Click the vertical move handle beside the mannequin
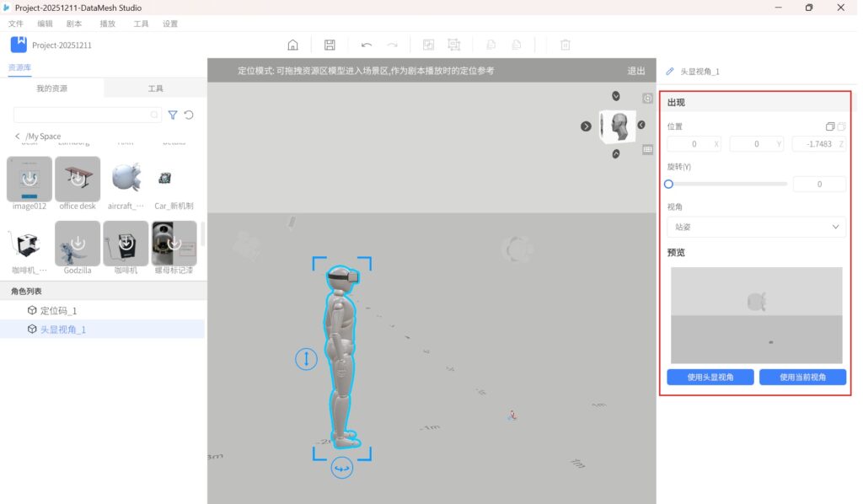The width and height of the screenshot is (863, 504). point(306,359)
